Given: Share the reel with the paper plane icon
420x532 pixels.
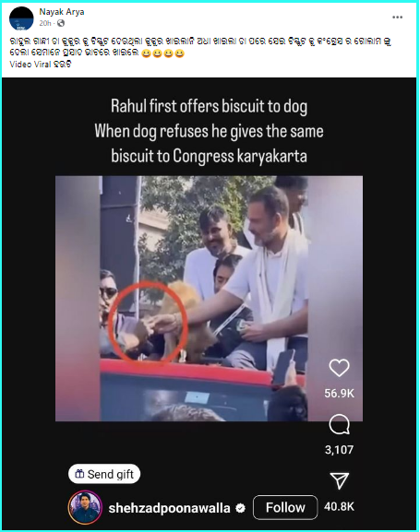Looking at the screenshot, I should tap(339, 480).
